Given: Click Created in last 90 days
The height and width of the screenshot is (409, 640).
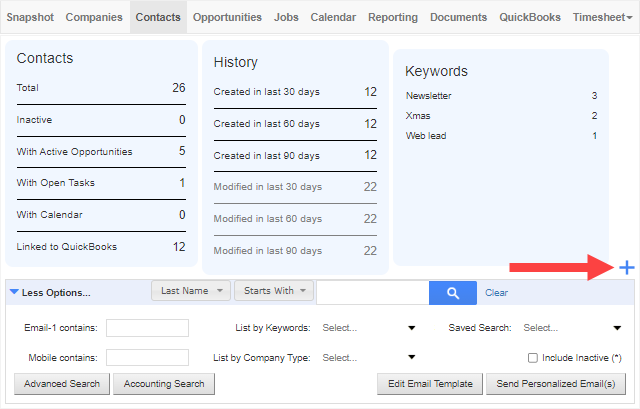Looking at the screenshot, I should pyautogui.click(x=295, y=156).
